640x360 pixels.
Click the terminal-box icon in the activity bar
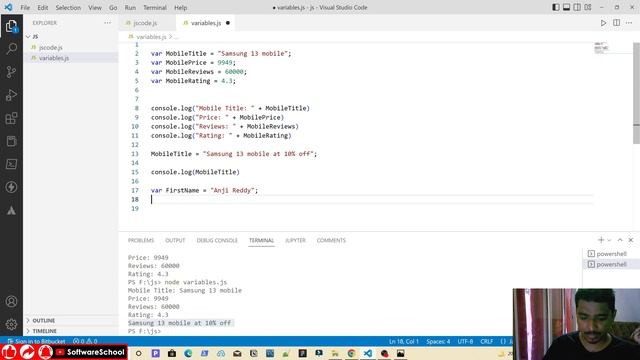(11, 164)
